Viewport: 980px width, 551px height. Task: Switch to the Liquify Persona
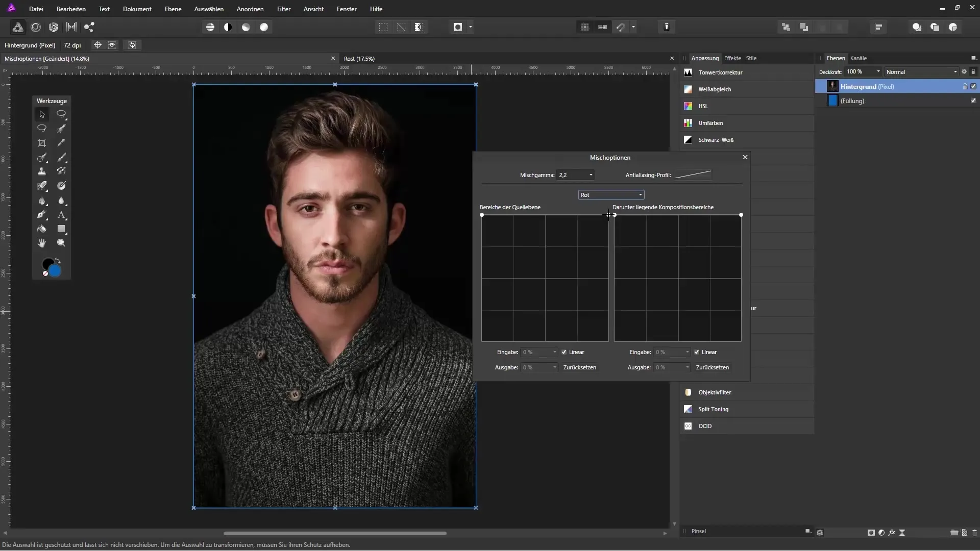36,27
